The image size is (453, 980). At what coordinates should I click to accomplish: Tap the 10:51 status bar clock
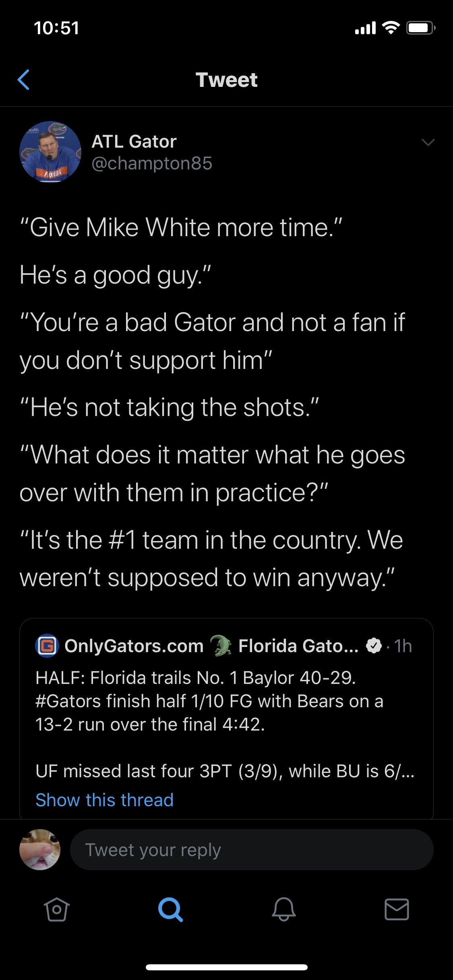(56, 28)
